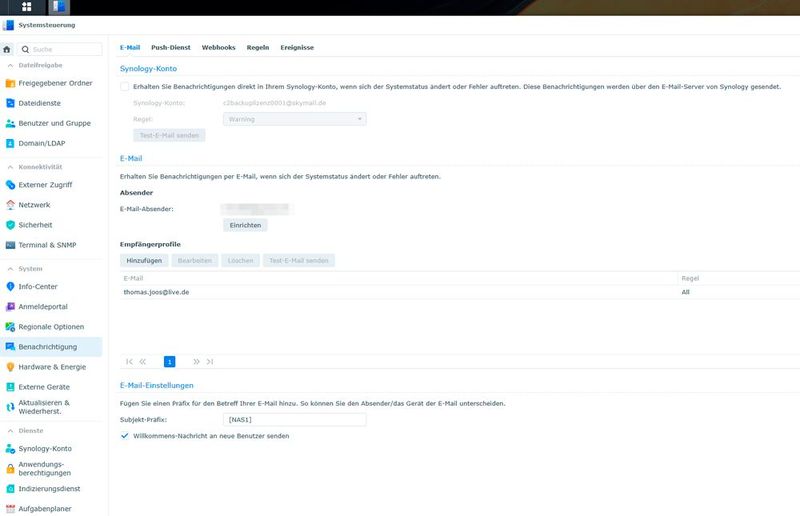Click the All rule cell
The height and width of the screenshot is (516, 800).
click(685, 292)
